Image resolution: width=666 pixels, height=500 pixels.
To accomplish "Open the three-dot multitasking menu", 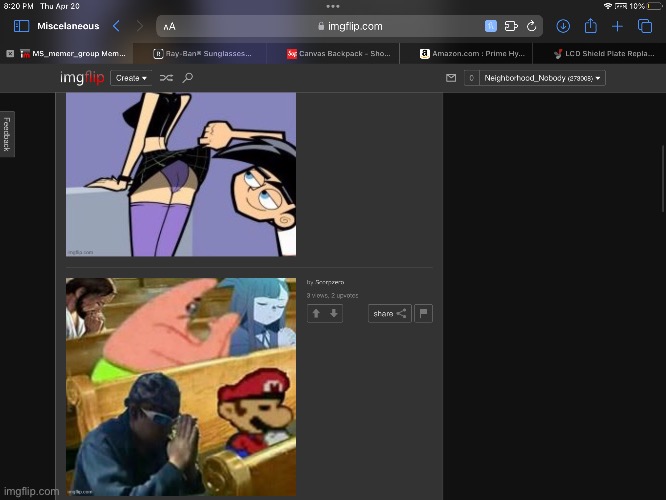I will pyautogui.click(x=333, y=6).
